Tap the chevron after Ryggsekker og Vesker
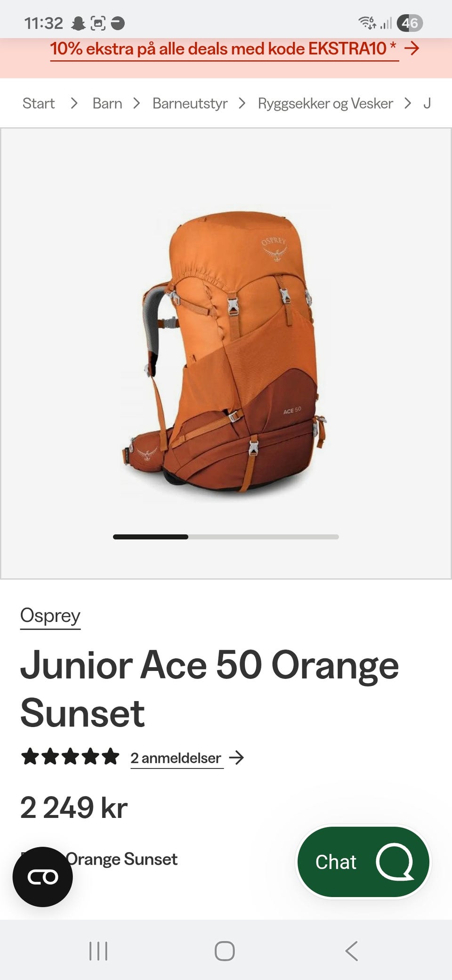The height and width of the screenshot is (980, 452). (x=408, y=103)
